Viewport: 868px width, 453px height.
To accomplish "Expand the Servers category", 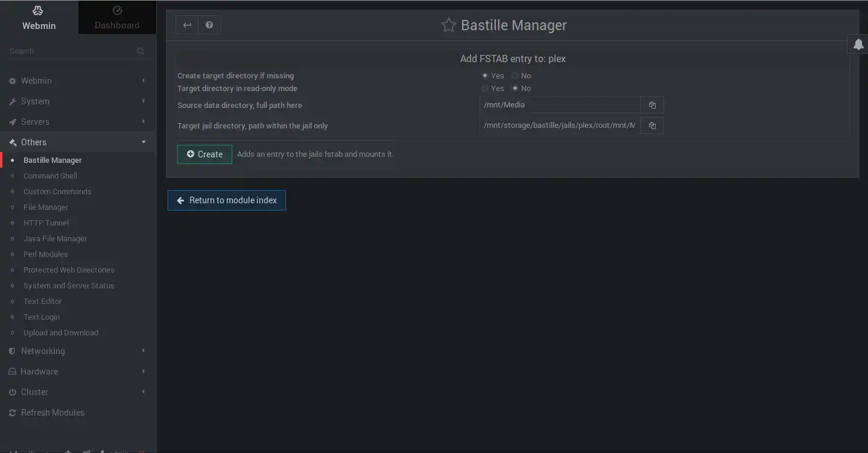I will coord(78,122).
